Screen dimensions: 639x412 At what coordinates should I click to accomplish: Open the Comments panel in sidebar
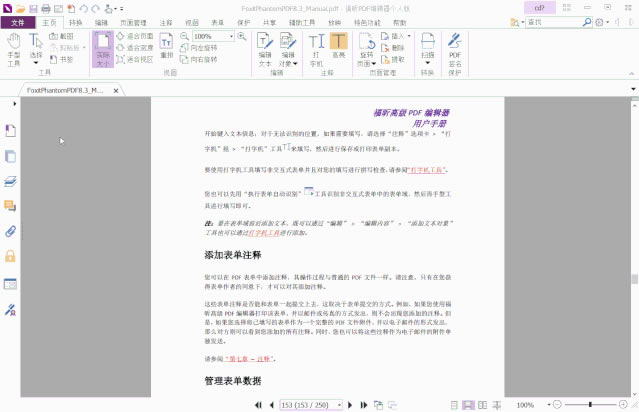point(10,206)
